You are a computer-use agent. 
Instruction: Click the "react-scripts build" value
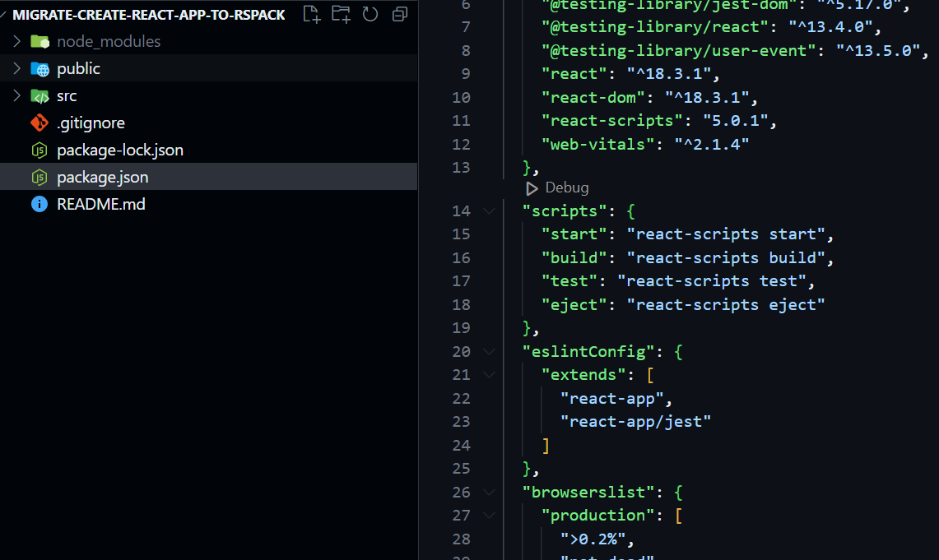pyautogui.click(x=726, y=258)
